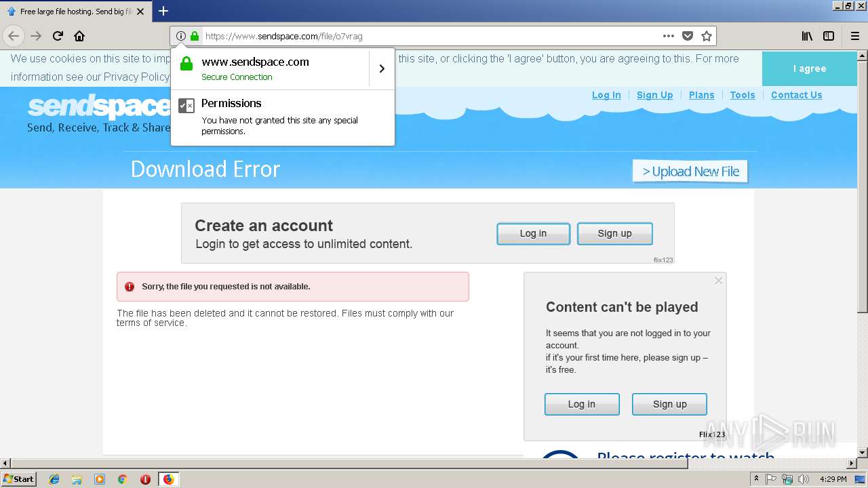Go back to the previous page
Viewport: 868px width, 488px height.
(x=14, y=36)
